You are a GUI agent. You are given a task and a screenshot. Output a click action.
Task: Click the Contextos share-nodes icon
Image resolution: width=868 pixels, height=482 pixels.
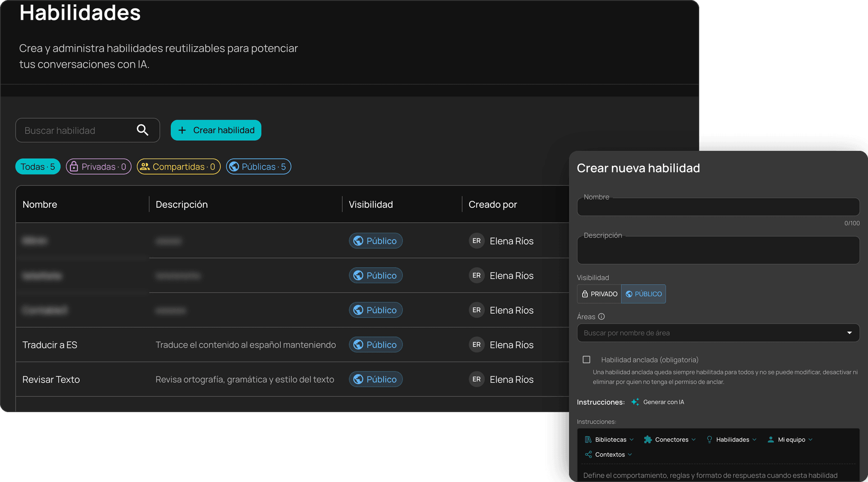point(588,455)
